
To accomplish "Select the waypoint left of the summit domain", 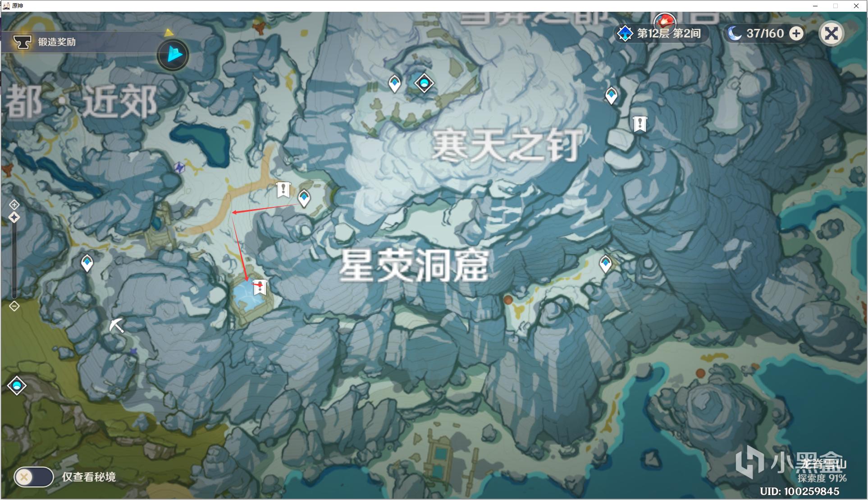I will tap(395, 84).
